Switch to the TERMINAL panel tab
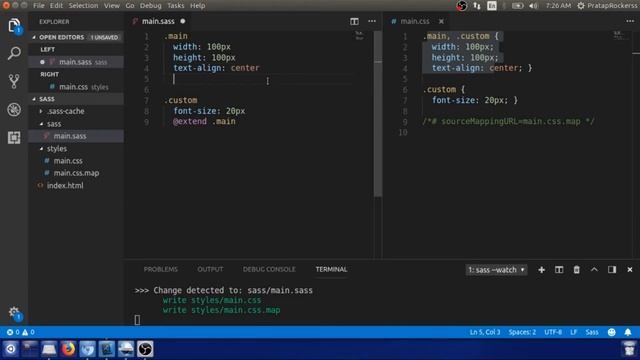Image resolution: width=640 pixels, height=360 pixels. (331, 269)
